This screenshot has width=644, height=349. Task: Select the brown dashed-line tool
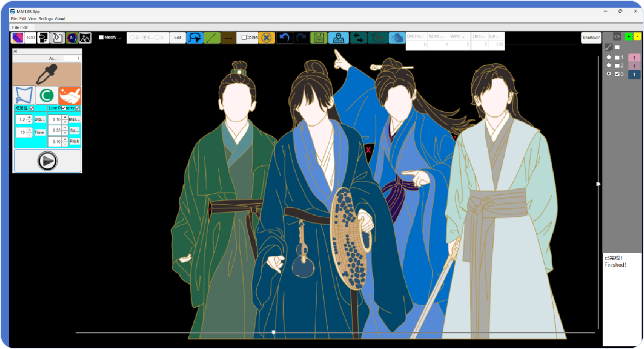228,38
